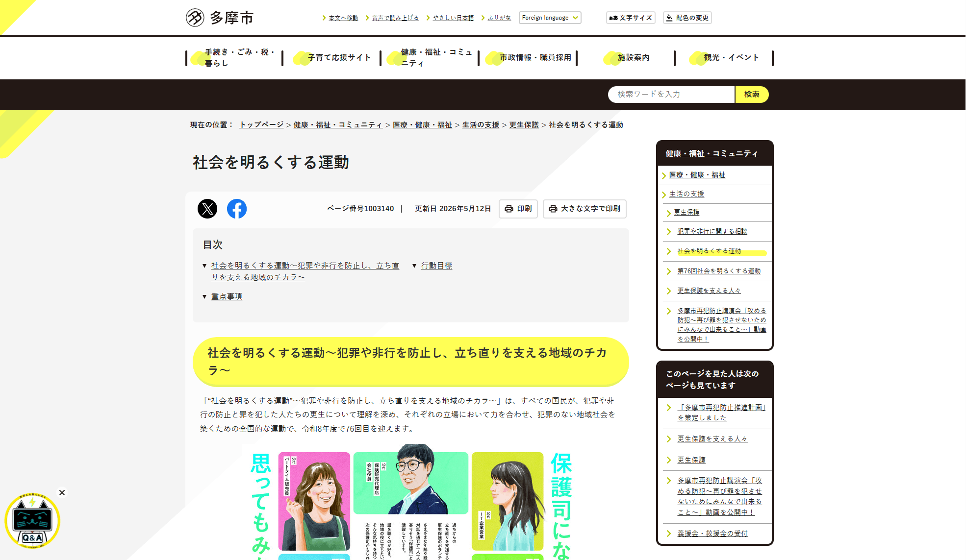Click the yellow 検索 button
This screenshot has height=560, width=966.
click(752, 95)
